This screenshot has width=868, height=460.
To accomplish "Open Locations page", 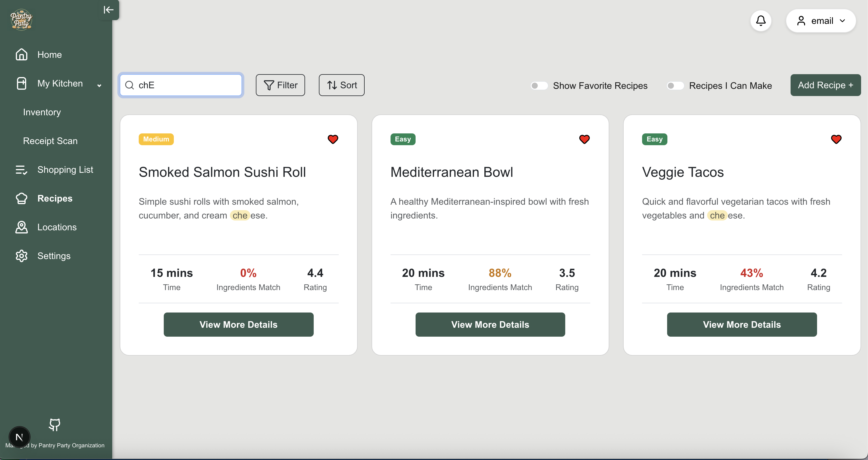I will [57, 227].
